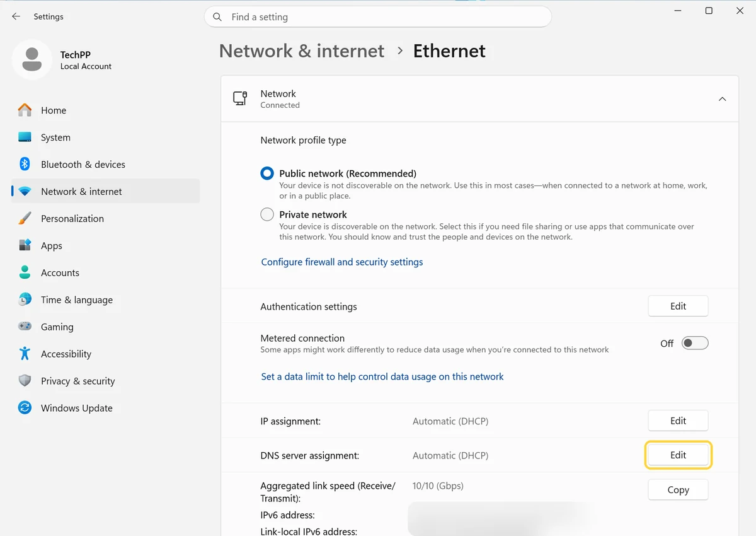This screenshot has height=536, width=756.
Task: Minimize the Settings window
Action: (678, 11)
